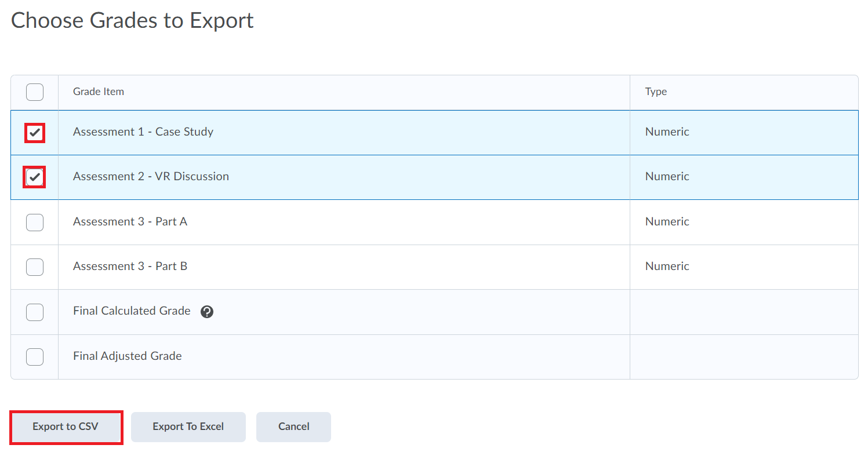
Task: Click the Final Calculated Grade text
Action: pos(132,311)
